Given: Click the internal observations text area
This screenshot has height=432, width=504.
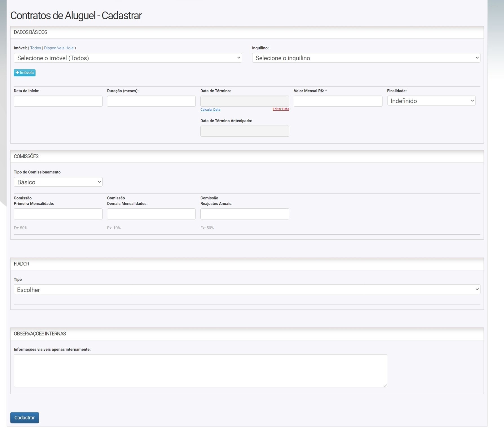Looking at the screenshot, I should [200, 371].
